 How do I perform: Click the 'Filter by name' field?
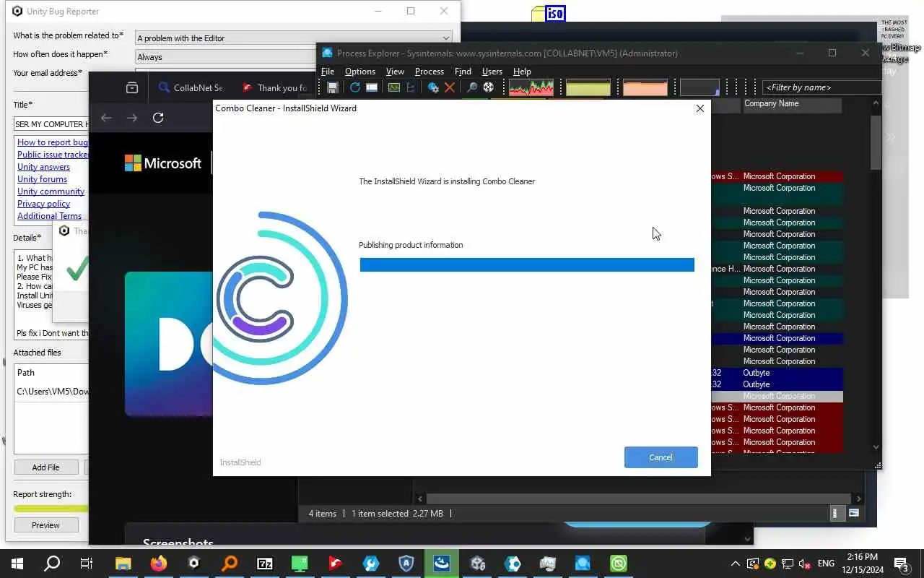[821, 87]
